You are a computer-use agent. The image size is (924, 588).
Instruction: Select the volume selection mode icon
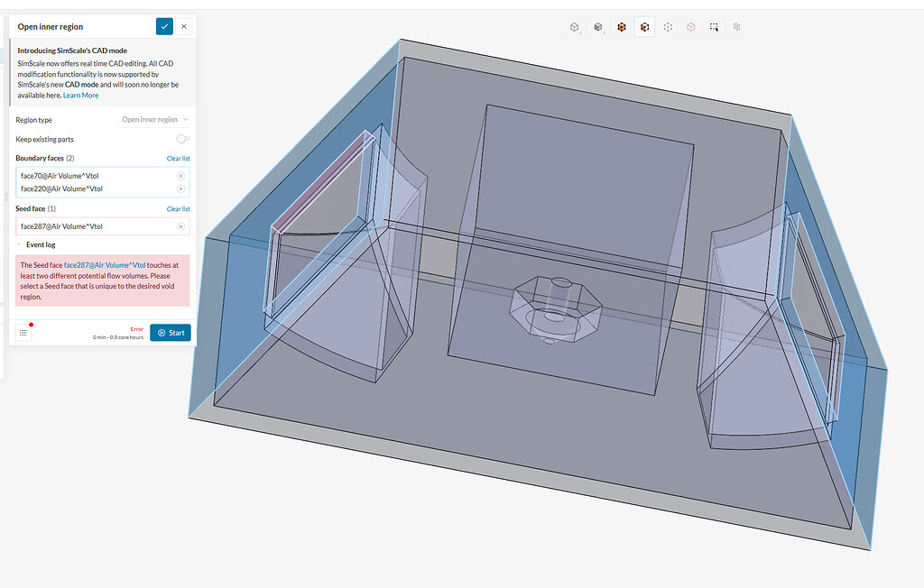click(x=621, y=27)
